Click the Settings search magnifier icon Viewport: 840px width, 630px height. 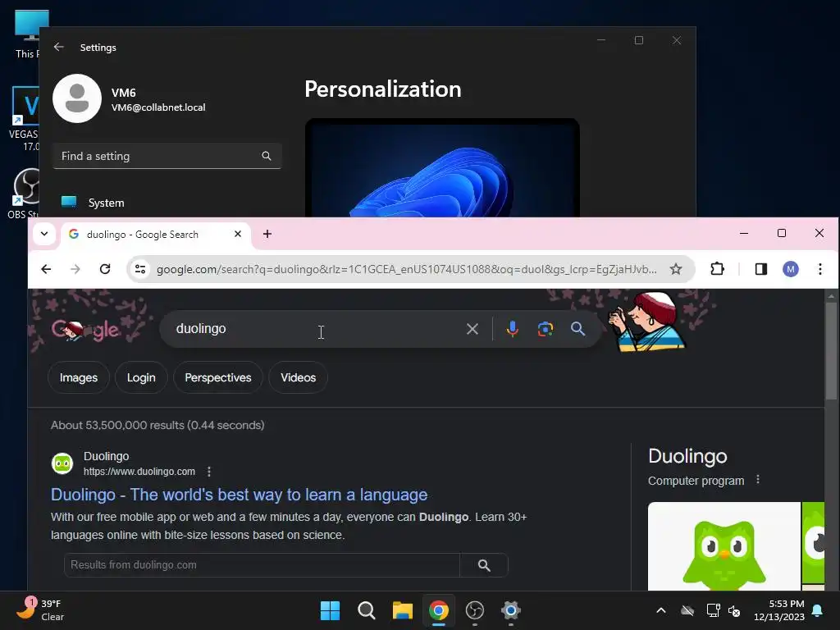[x=267, y=156]
